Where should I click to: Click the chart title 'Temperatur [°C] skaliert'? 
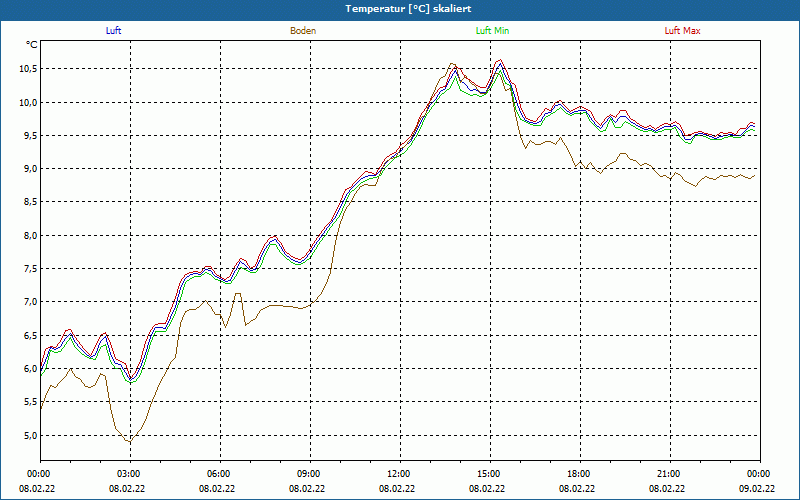408,9
